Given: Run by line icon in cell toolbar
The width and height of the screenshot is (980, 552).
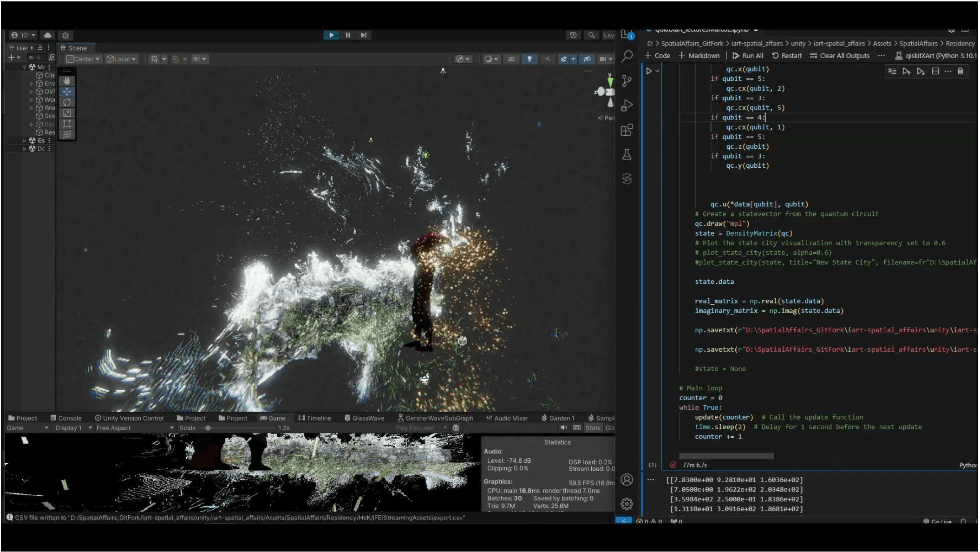Looking at the screenshot, I should (x=892, y=71).
